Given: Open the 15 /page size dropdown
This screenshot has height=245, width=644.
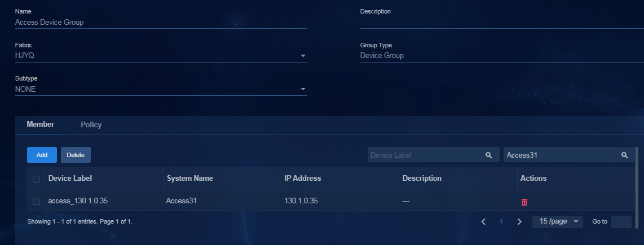Looking at the screenshot, I should tap(557, 221).
